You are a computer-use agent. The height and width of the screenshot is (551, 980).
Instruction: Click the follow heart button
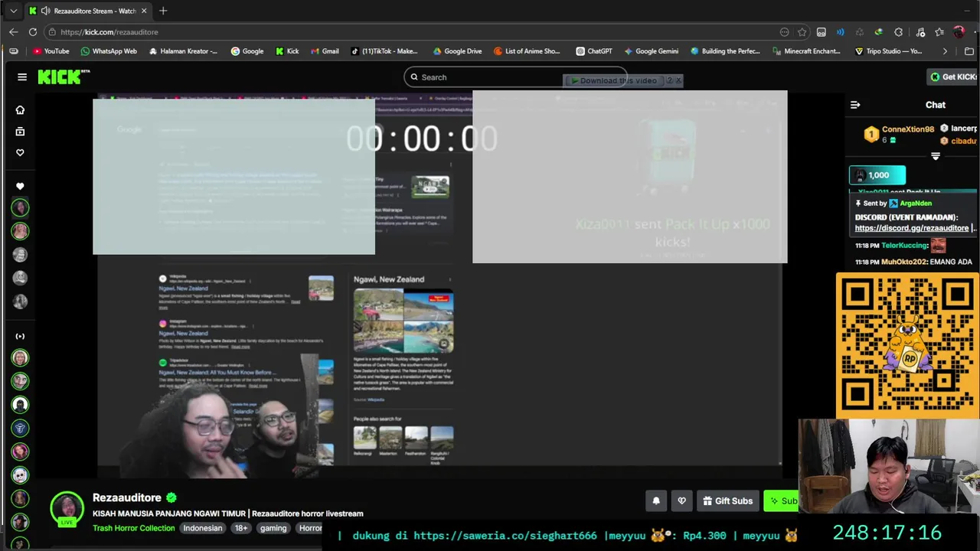682,500
